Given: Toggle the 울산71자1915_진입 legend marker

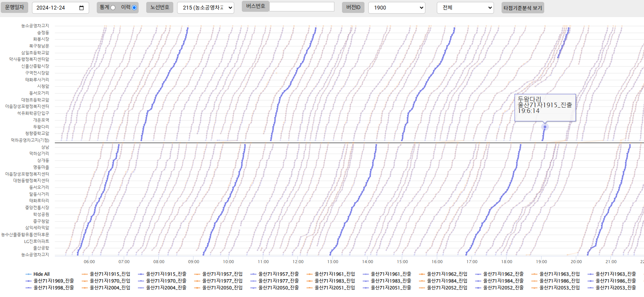Looking at the screenshot, I should 85,274.
